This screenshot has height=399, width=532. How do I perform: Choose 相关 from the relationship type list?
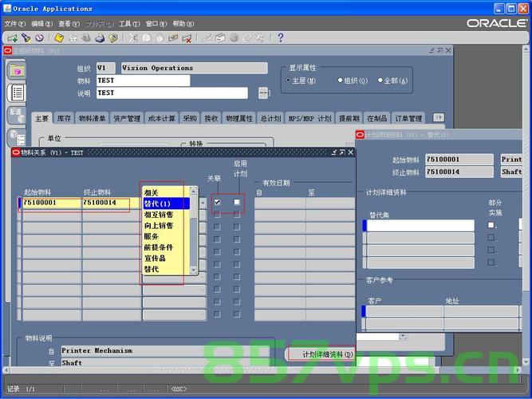pos(166,192)
